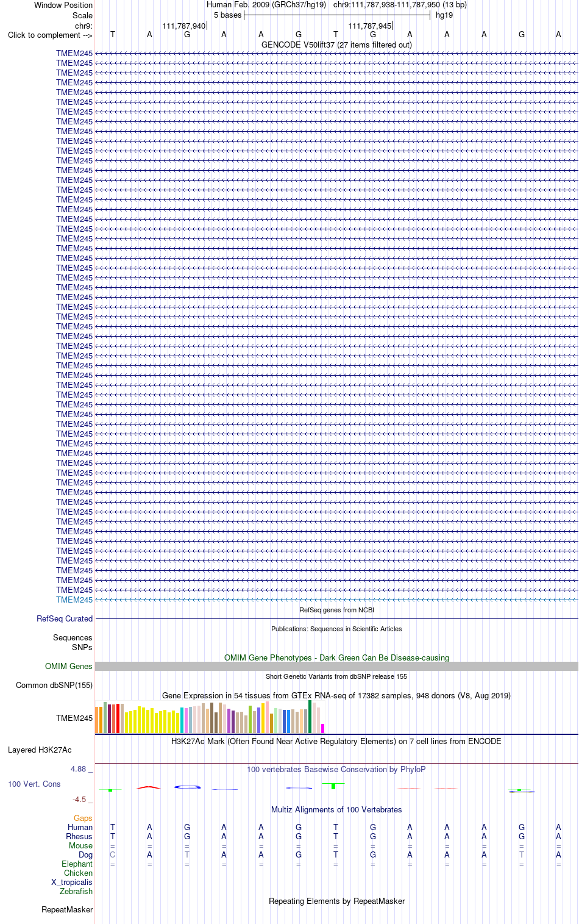
Task: Open '100 vertebrates Basewise Conservation by PhyloP' title
Action: click(336, 769)
